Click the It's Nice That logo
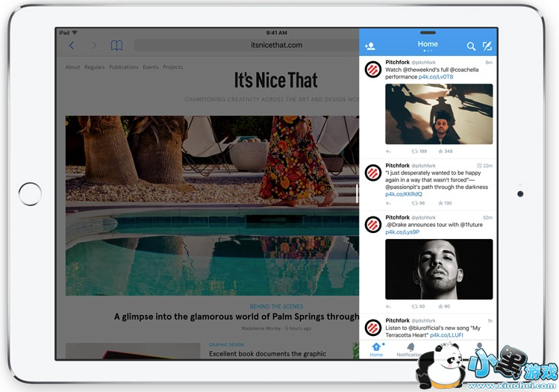The width and height of the screenshot is (559, 392). tap(275, 80)
